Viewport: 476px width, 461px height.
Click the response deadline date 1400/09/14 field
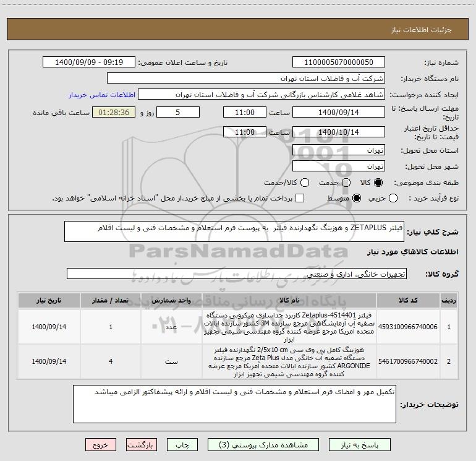pos(339,112)
